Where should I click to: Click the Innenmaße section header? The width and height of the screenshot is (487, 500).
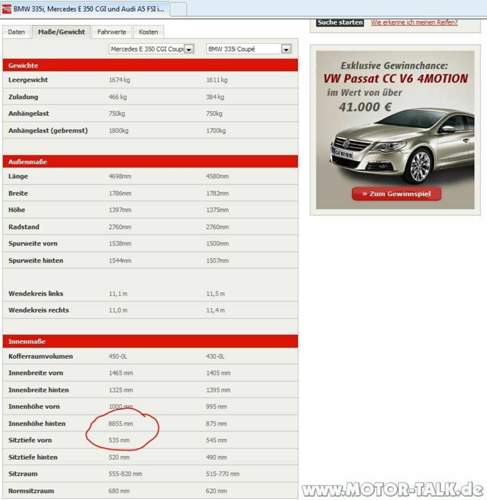pos(150,341)
